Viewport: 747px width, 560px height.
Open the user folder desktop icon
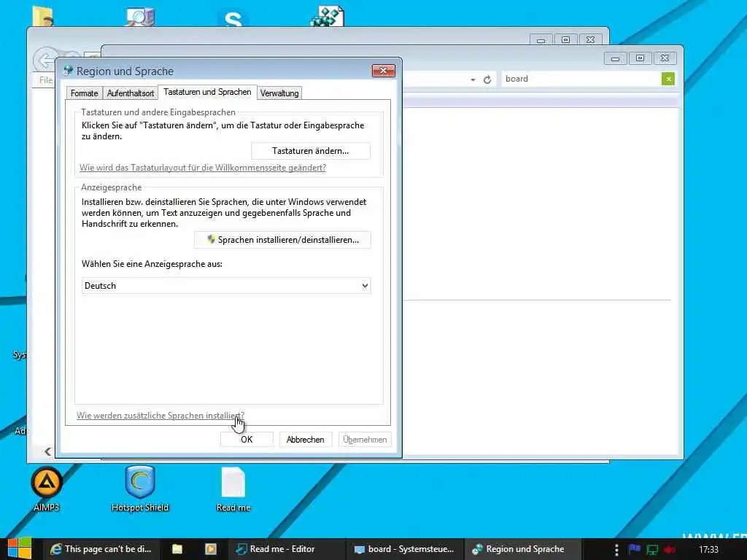pyautogui.click(x=43, y=16)
